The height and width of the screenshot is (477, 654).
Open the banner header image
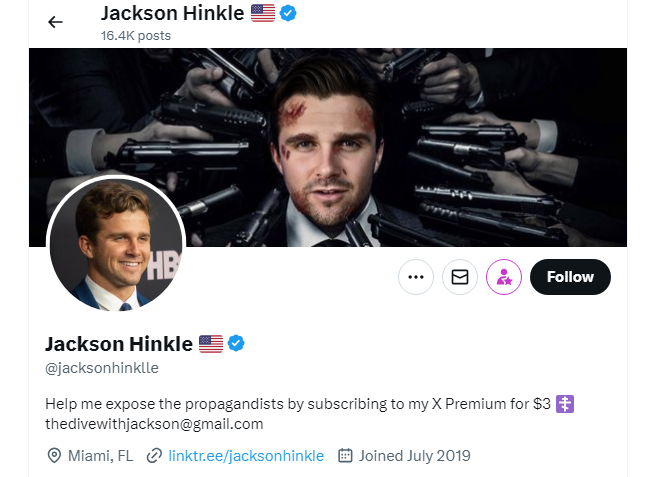328,147
